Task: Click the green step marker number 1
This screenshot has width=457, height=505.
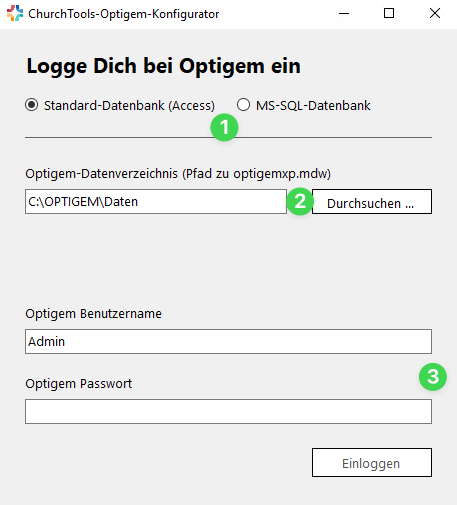Action: [224, 127]
